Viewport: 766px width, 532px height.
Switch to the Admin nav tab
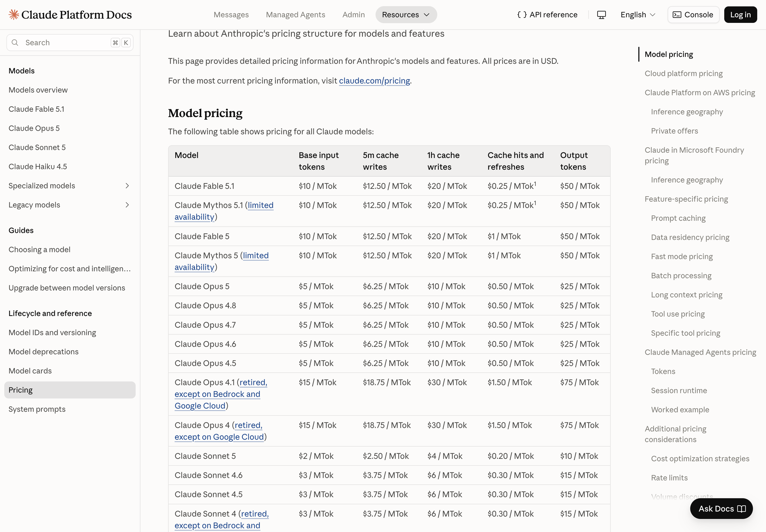tap(353, 15)
